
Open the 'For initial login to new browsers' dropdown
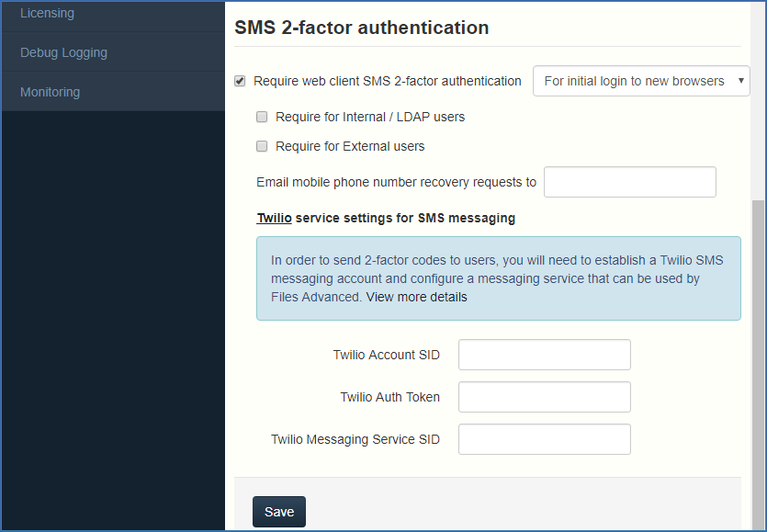click(641, 81)
